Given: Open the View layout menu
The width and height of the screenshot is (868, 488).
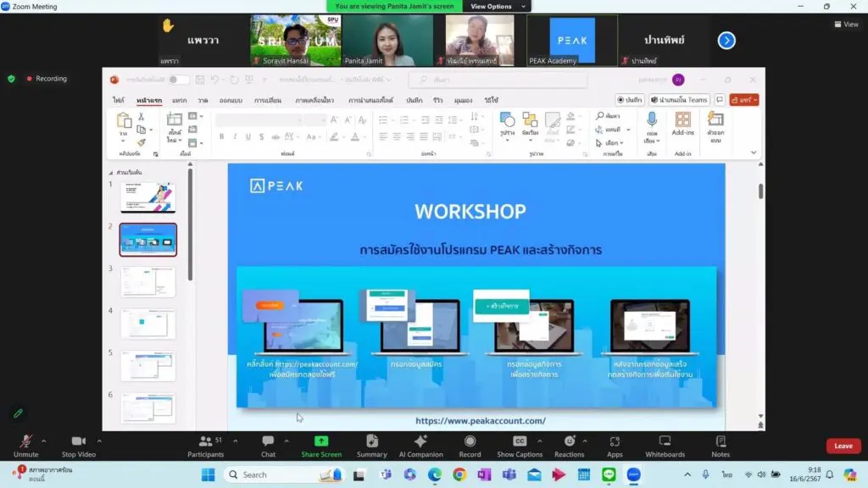Looking at the screenshot, I should [x=847, y=25].
